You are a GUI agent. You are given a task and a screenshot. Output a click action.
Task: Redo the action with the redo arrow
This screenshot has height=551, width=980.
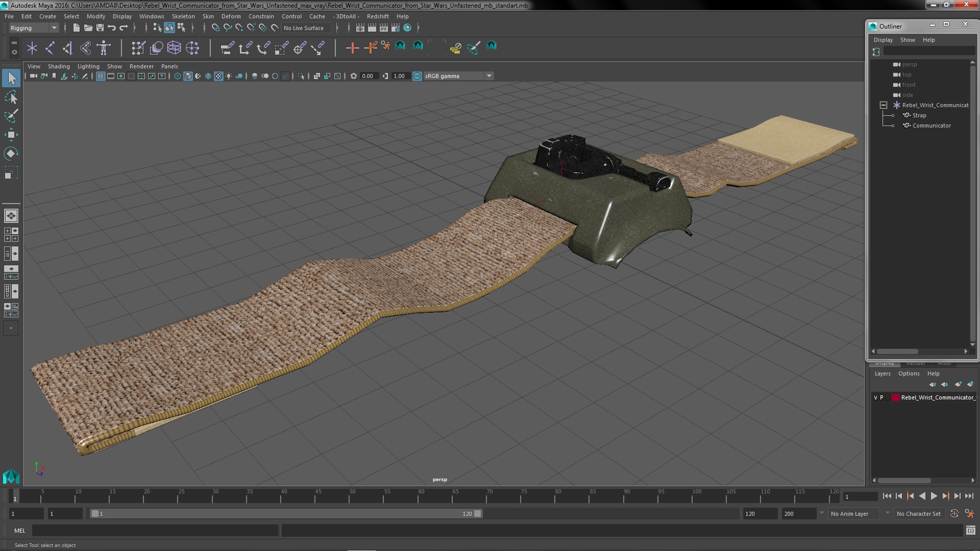click(x=124, y=28)
